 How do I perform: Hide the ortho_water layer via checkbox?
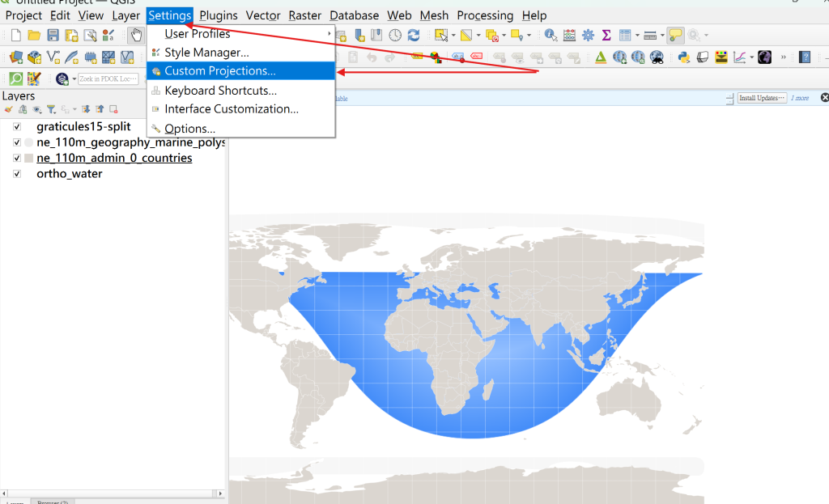point(17,174)
